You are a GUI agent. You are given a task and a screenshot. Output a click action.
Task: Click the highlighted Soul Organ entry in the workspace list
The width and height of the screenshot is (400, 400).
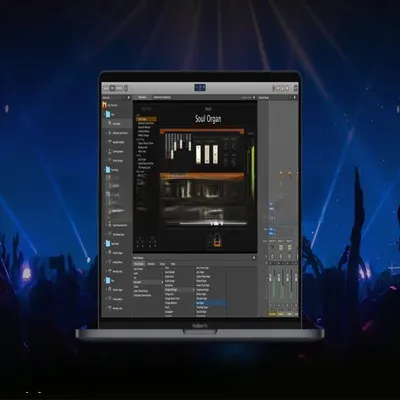[146, 119]
